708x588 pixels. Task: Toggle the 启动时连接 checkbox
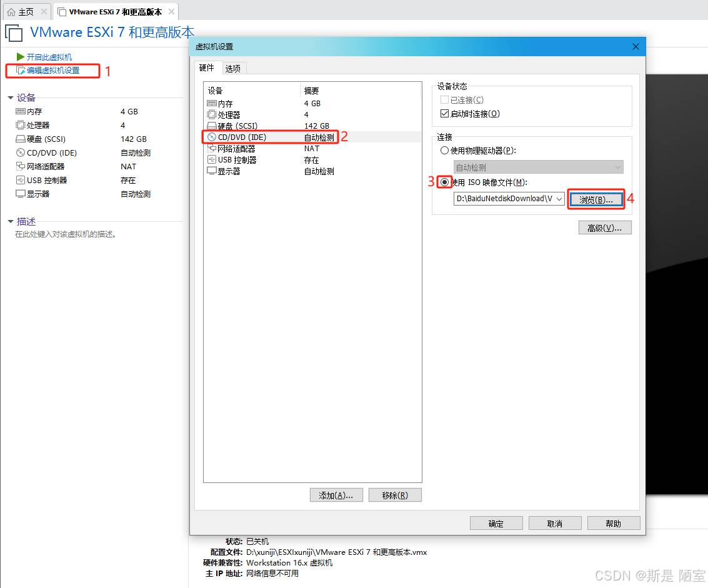point(445,114)
